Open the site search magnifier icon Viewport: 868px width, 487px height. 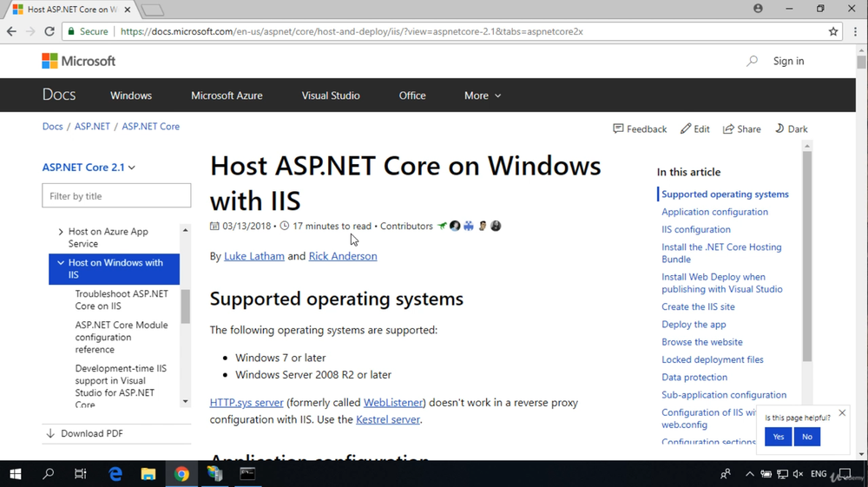click(752, 61)
